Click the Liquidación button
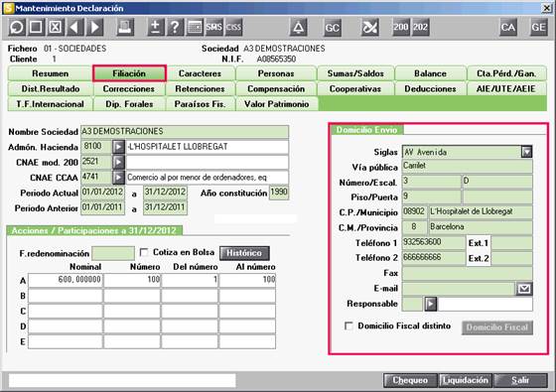 pos(466,380)
